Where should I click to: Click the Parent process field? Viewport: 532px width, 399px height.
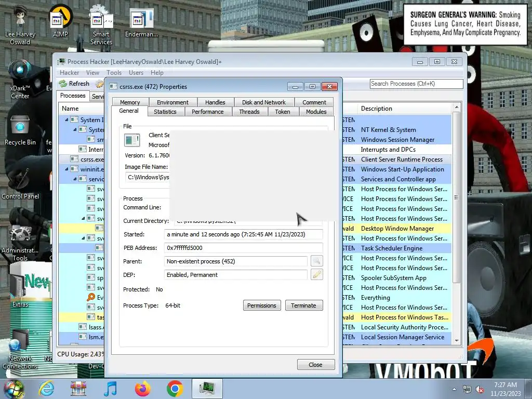pyautogui.click(x=236, y=261)
